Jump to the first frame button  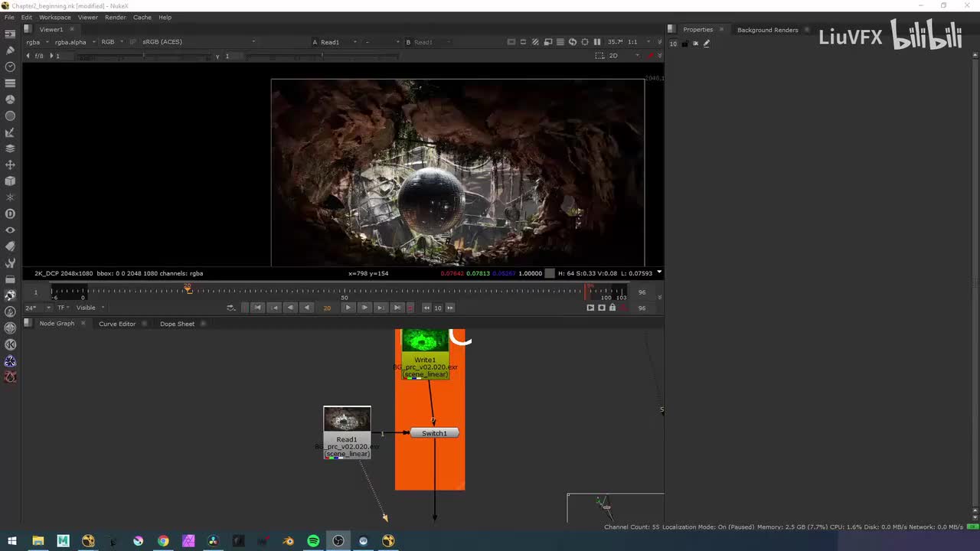click(257, 308)
